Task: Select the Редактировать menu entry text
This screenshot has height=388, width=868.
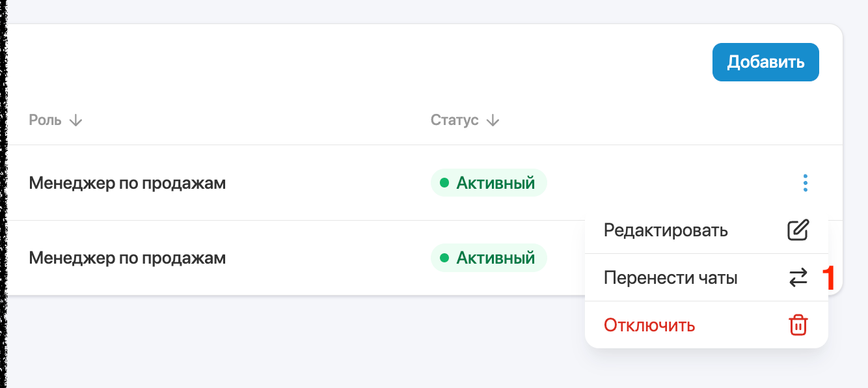Action: pyautogui.click(x=666, y=230)
